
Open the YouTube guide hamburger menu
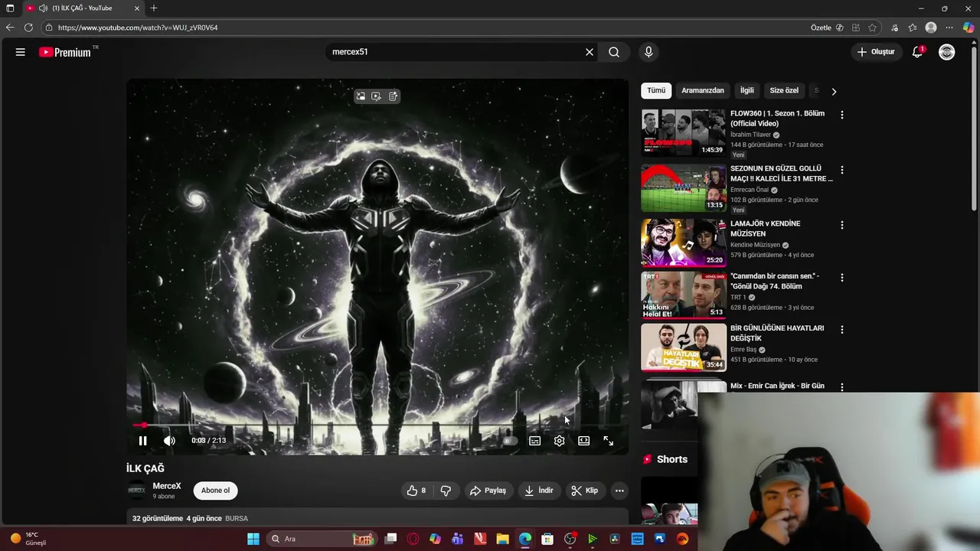[21, 52]
